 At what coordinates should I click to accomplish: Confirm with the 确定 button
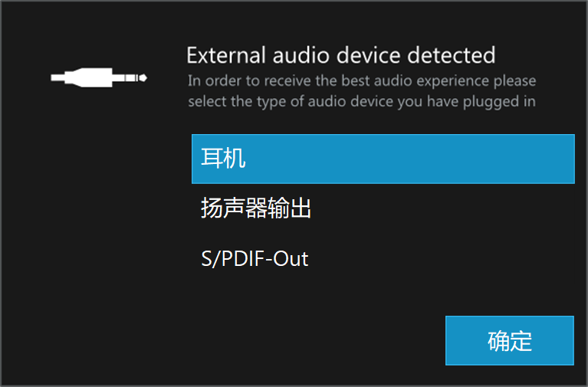pyautogui.click(x=509, y=340)
